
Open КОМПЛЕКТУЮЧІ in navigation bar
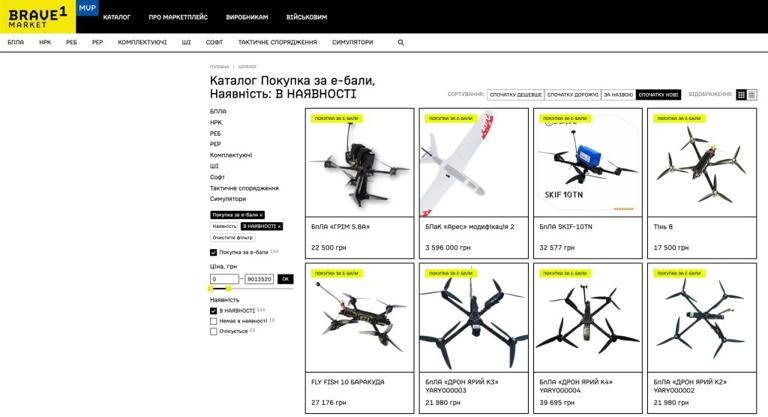point(142,43)
